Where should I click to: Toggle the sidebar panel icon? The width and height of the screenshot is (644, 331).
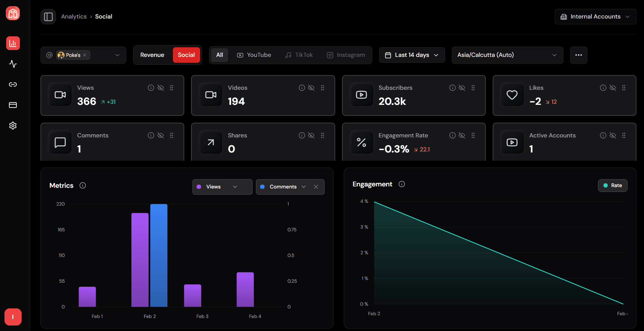(48, 17)
